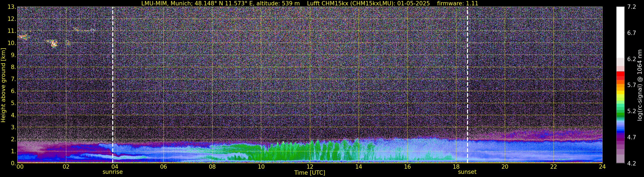Click the '7.2' value on the colorbar

(632, 7)
